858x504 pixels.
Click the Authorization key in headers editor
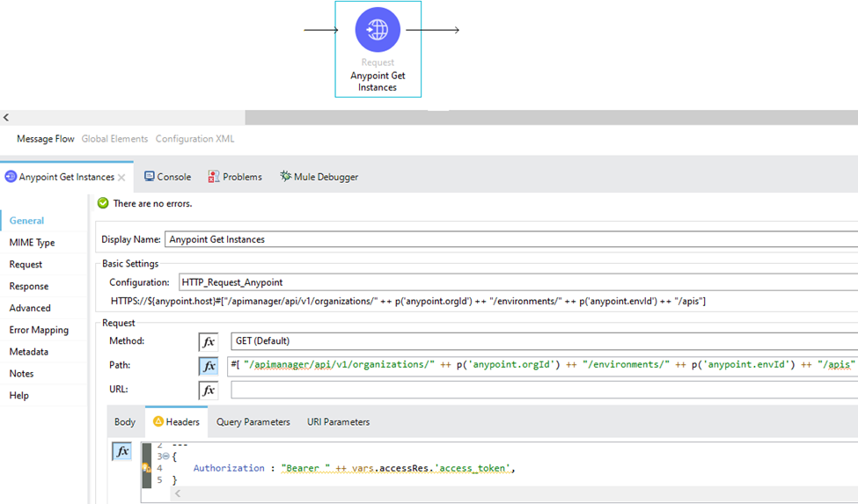229,468
